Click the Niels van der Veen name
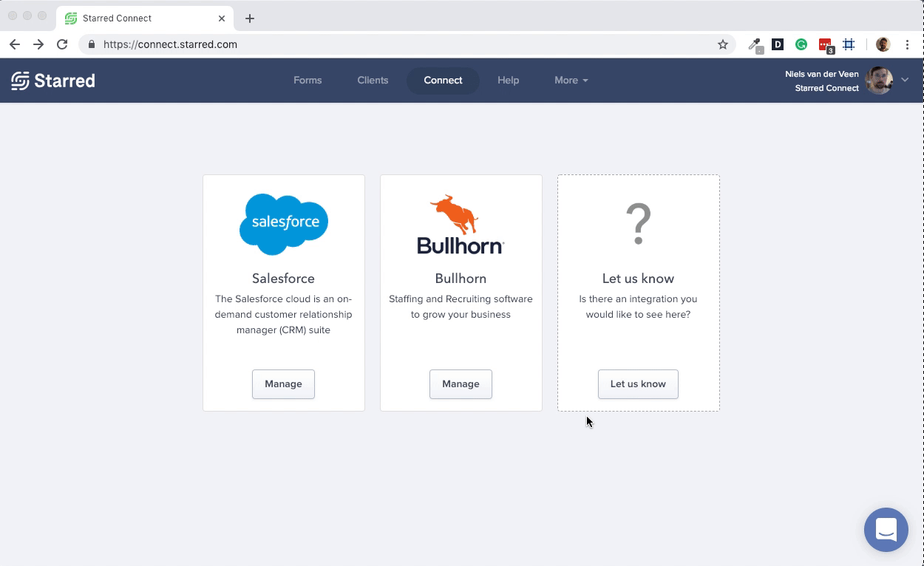 point(822,74)
